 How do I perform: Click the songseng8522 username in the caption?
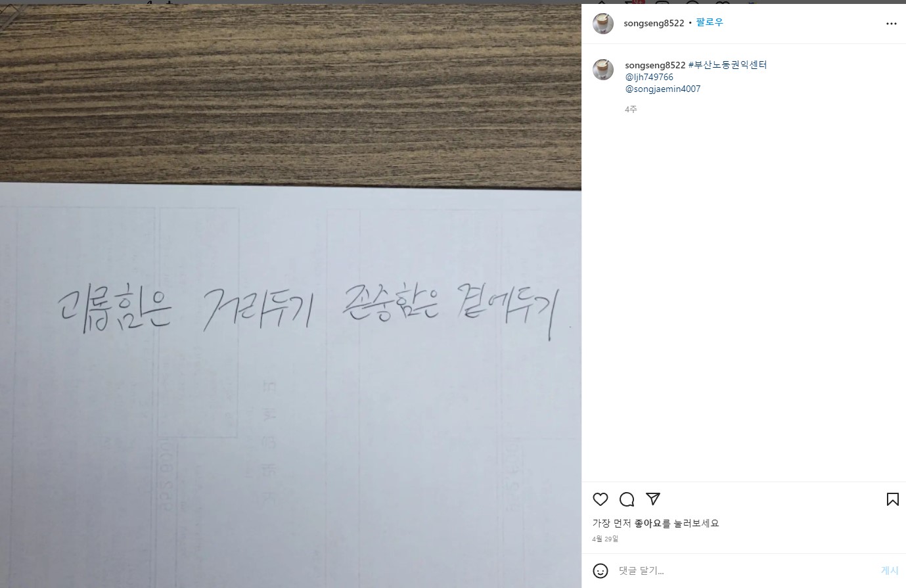pyautogui.click(x=655, y=65)
